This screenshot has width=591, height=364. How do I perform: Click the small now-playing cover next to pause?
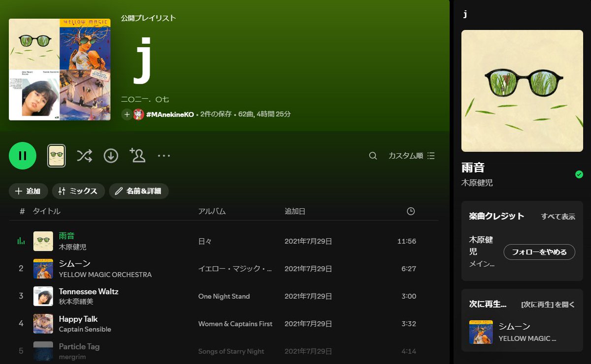click(57, 156)
